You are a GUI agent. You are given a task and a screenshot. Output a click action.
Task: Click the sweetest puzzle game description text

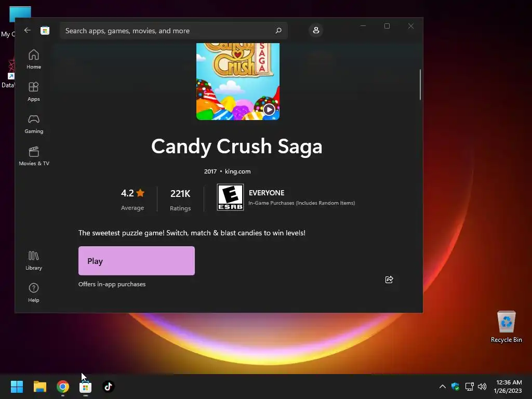click(192, 233)
